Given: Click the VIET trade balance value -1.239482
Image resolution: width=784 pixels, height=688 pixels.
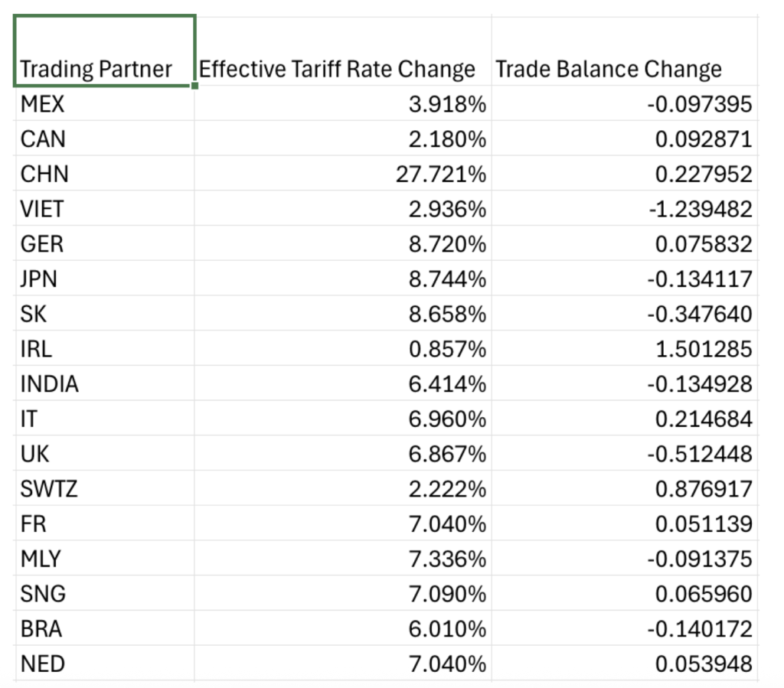Looking at the screenshot, I should click(x=624, y=209).
